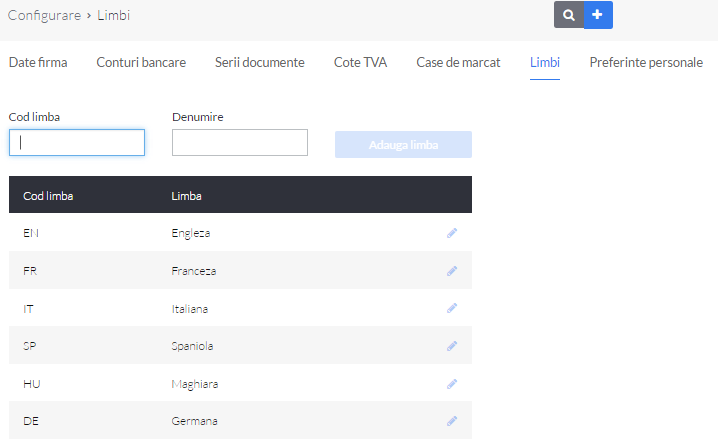Click the pencil icon for Italiana
The image size is (718, 444).
[x=452, y=308]
